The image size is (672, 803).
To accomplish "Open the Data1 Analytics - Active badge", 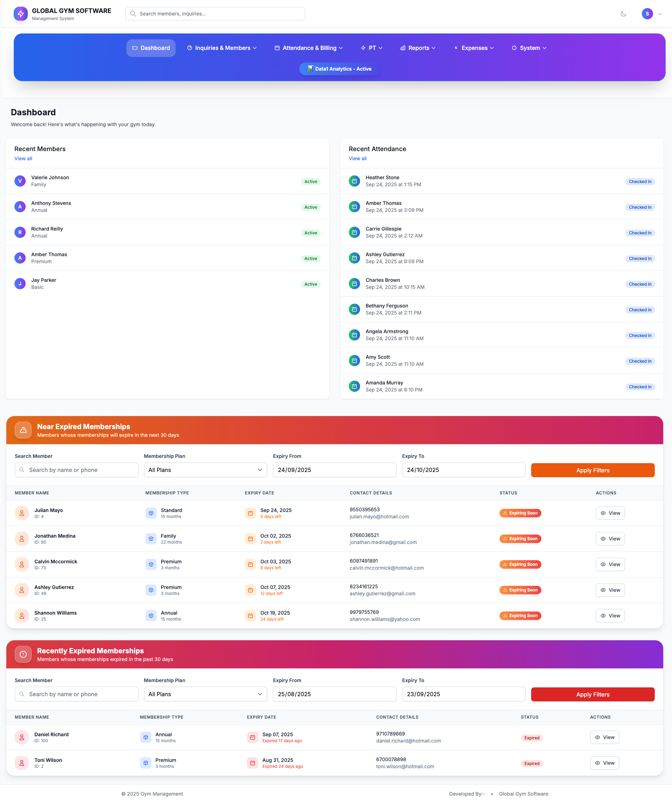I will pyautogui.click(x=339, y=69).
